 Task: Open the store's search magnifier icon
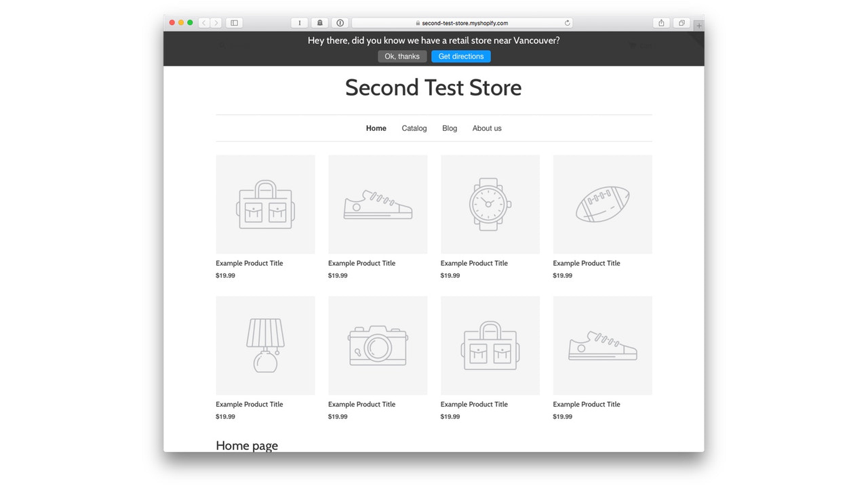click(x=221, y=45)
